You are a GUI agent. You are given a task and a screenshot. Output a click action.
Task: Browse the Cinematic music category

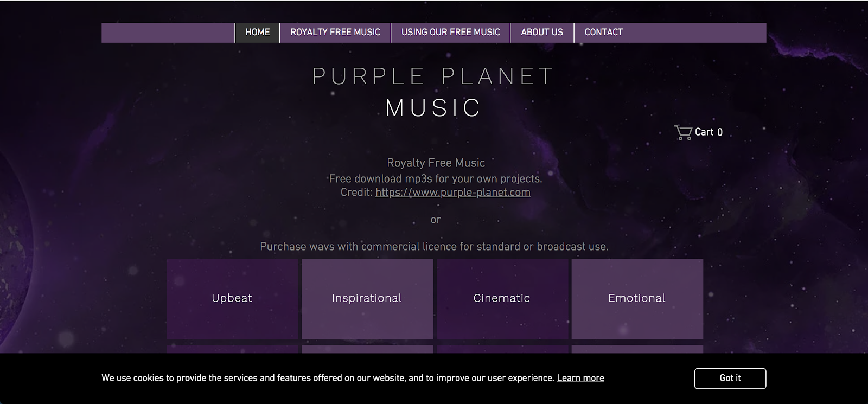[x=502, y=298]
